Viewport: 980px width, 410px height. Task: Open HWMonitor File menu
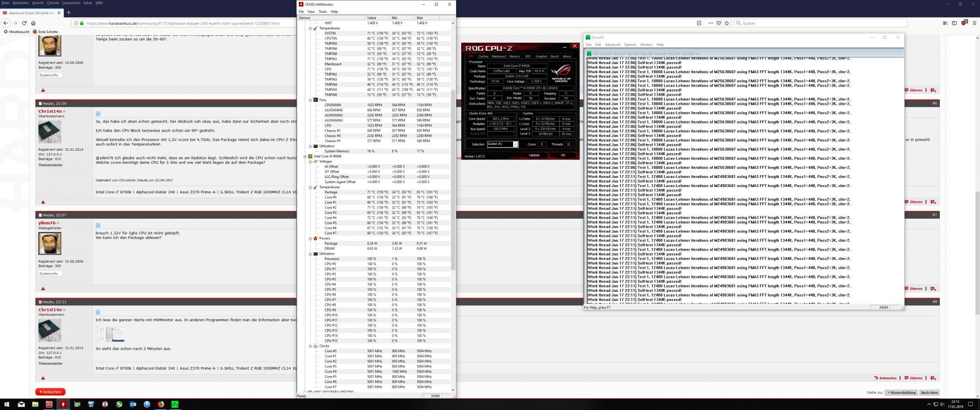(x=301, y=11)
